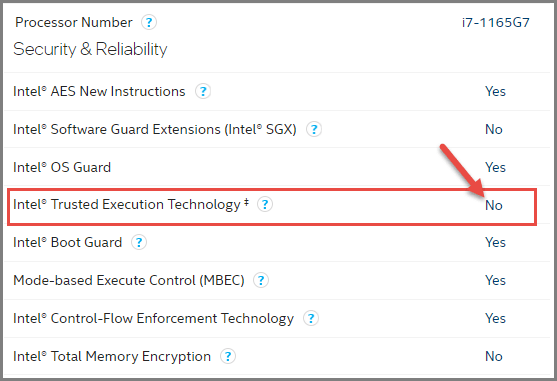This screenshot has width=557, height=381.
Task: Select the No value for Intel SGX
Action: point(494,129)
